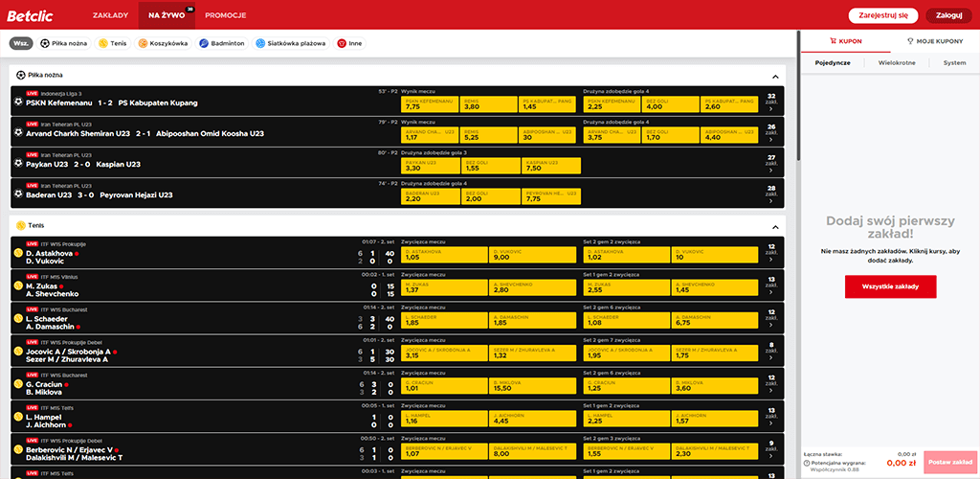The width and height of the screenshot is (980, 479).
Task: Bet Remis 3,80 in Kefemenanu match
Action: tap(490, 103)
